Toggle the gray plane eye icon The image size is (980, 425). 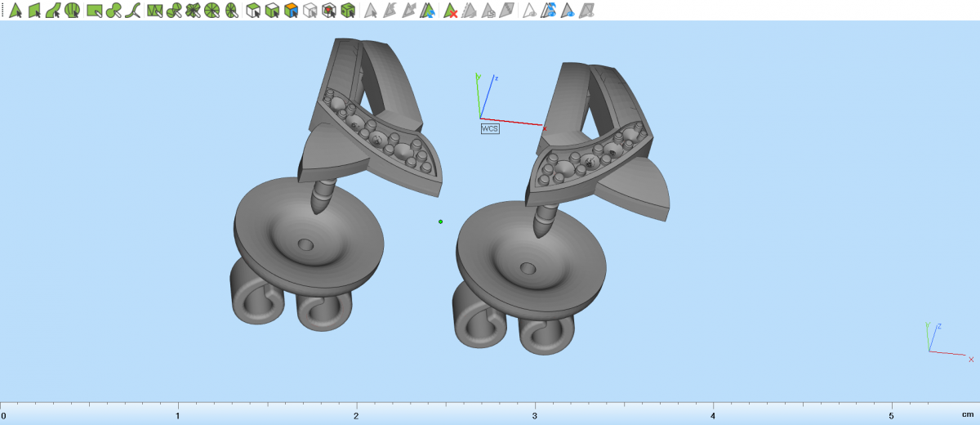point(587,11)
